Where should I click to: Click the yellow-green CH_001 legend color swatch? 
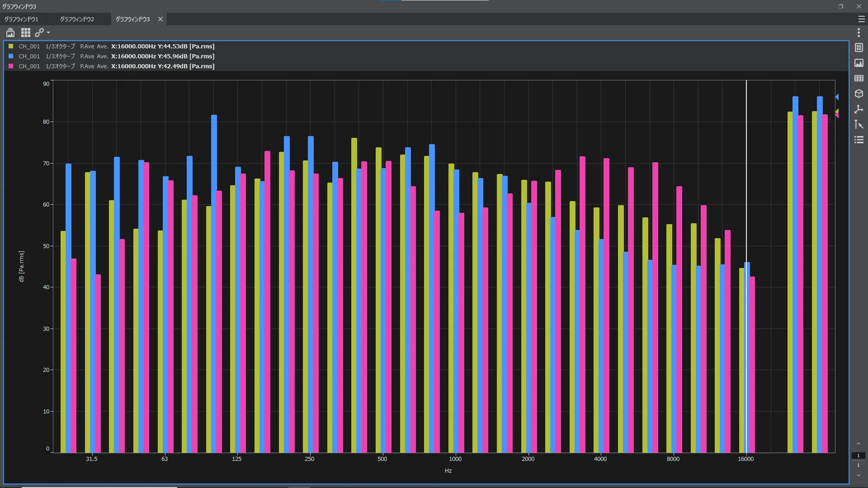pyautogui.click(x=11, y=46)
